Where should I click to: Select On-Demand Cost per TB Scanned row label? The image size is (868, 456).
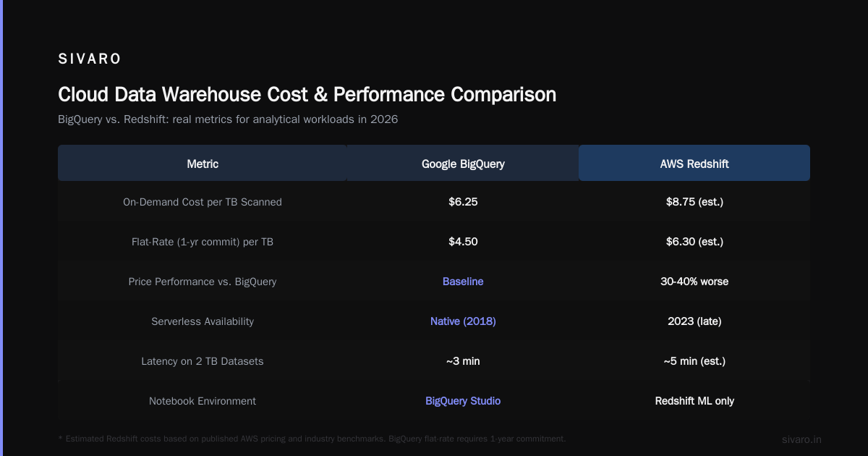pos(203,202)
